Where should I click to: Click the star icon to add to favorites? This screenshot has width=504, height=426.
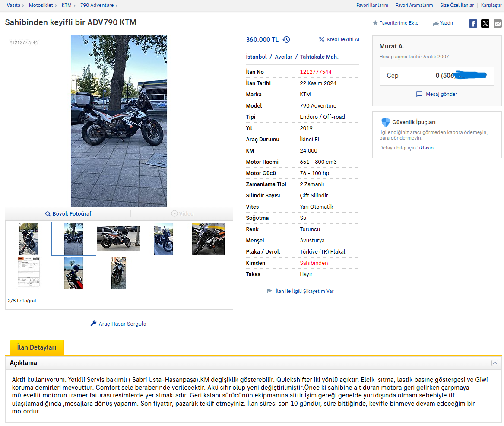coord(375,23)
